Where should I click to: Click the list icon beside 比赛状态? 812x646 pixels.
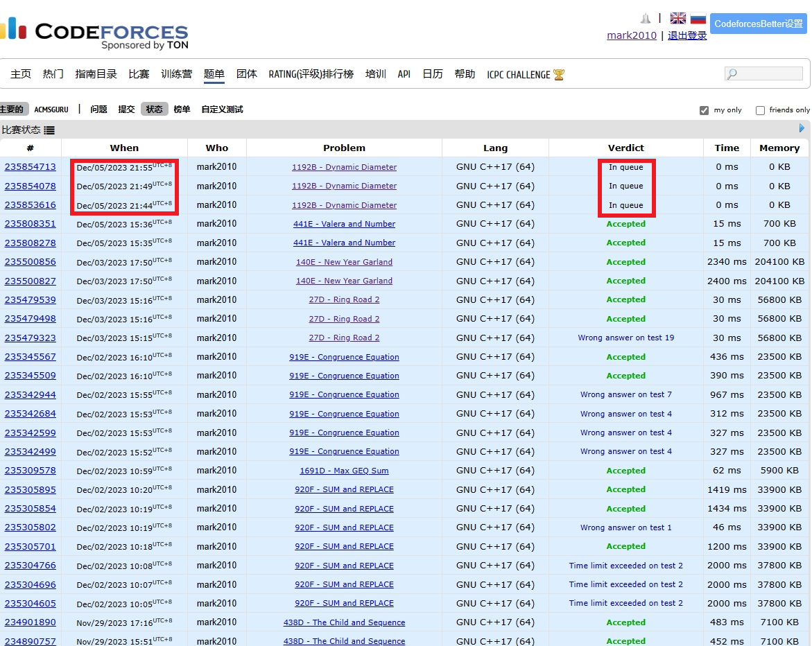click(49, 130)
